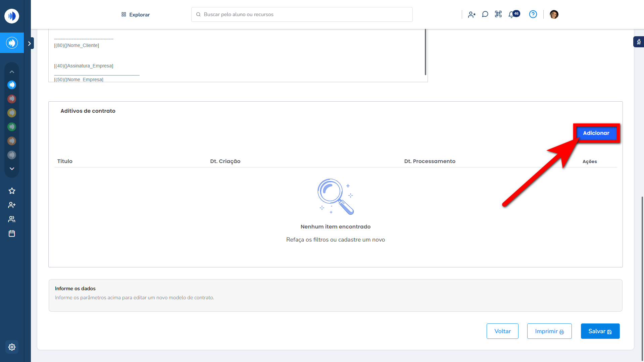Image resolution: width=644 pixels, height=362 pixels.
Task: Expand the sidebar with arrow chevron
Action: 30,43
